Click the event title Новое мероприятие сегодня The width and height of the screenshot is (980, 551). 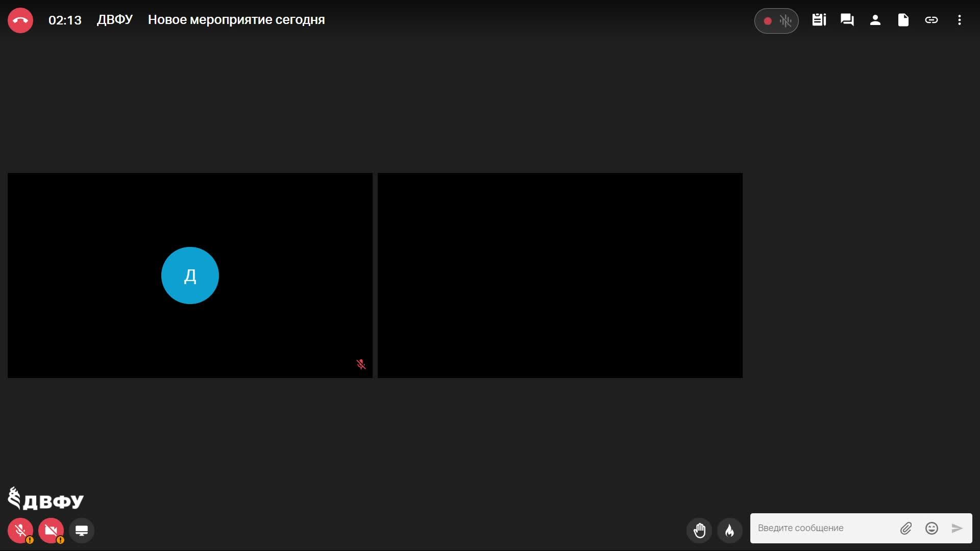point(236,20)
